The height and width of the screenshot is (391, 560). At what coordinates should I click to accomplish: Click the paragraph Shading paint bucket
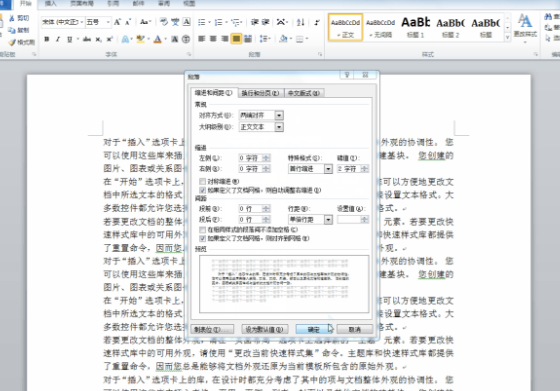(283, 39)
